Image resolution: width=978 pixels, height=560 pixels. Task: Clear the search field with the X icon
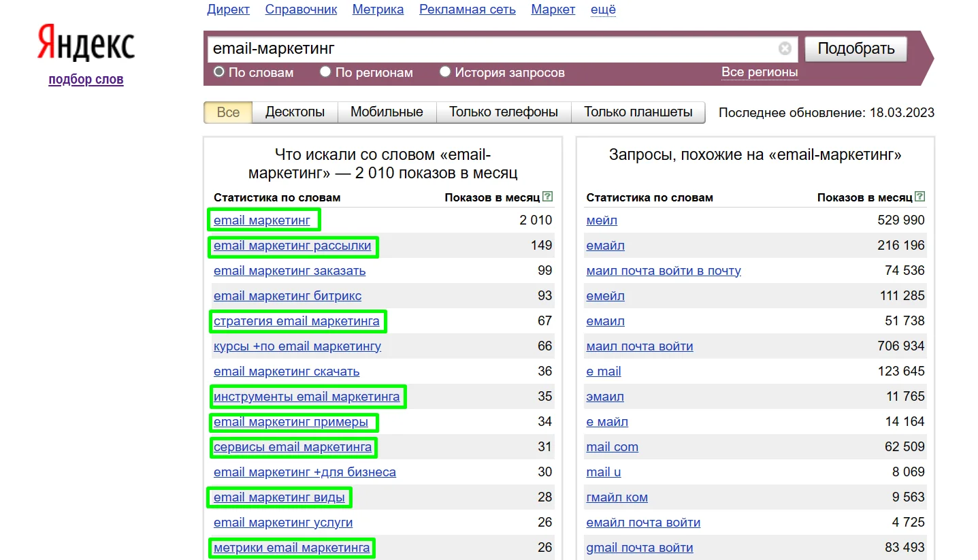(x=785, y=49)
